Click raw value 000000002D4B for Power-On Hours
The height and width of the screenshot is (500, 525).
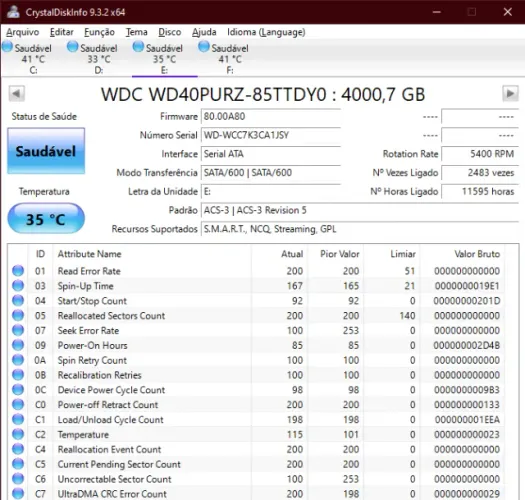point(467,345)
